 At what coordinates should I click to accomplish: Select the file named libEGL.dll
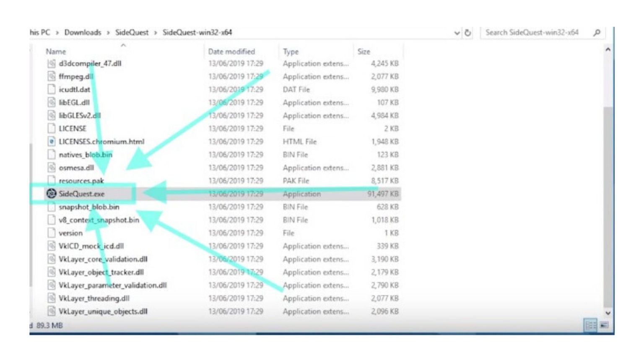click(74, 103)
